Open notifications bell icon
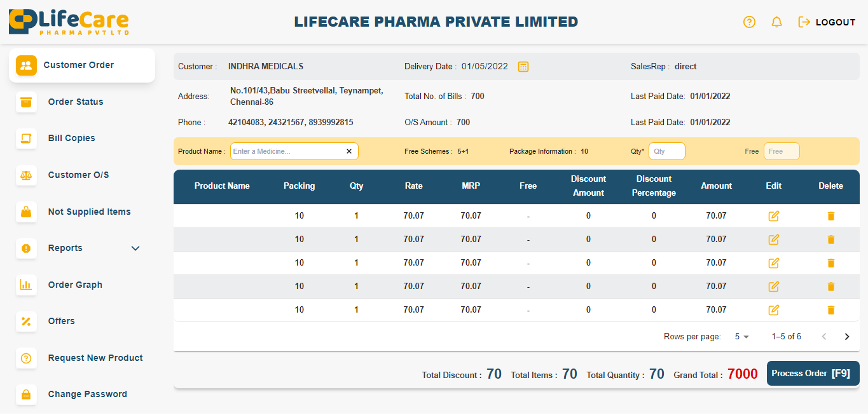 pos(776,22)
